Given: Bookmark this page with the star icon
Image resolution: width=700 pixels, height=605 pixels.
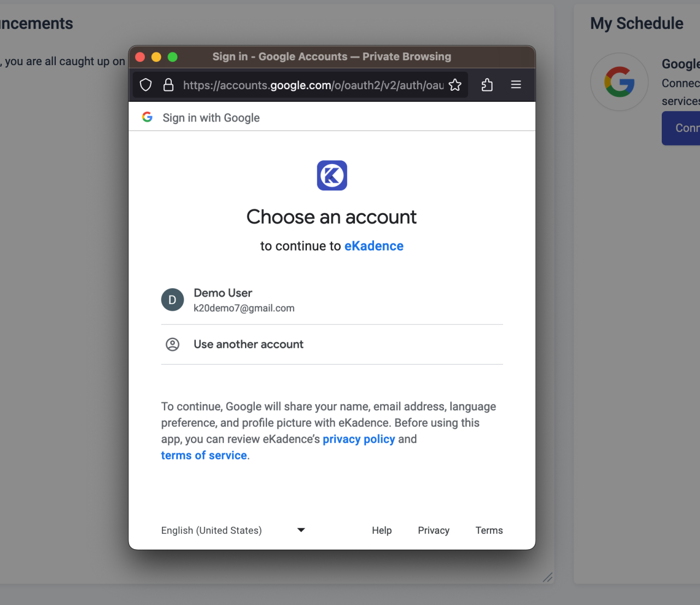Looking at the screenshot, I should (x=455, y=85).
